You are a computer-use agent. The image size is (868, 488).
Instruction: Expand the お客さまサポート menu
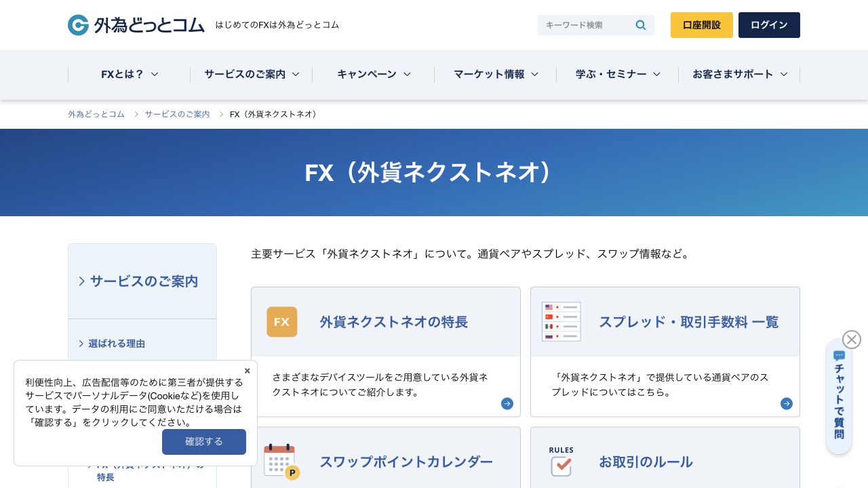(740, 75)
